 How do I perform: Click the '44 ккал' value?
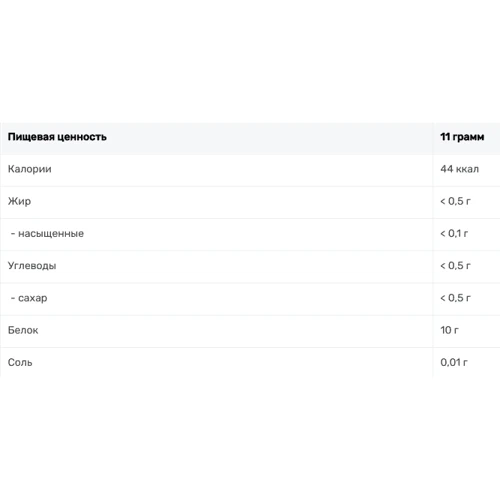[x=459, y=169]
